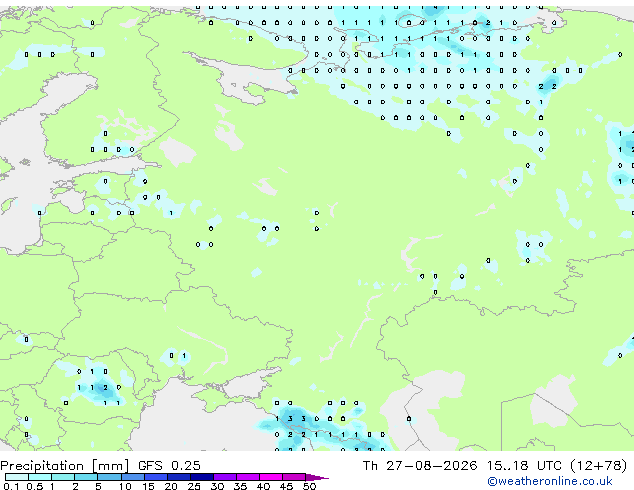Viewport: 634px width, 490px height.
Task: Click legend value '40'
Action: coord(263,486)
